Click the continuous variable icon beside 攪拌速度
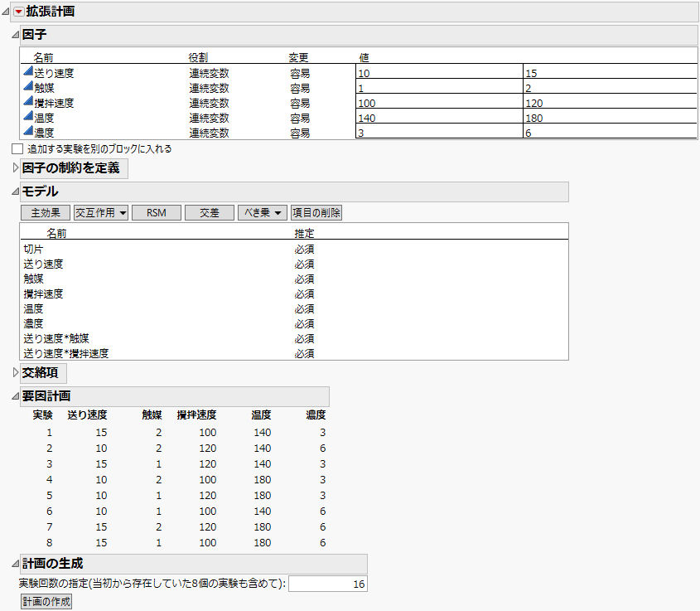 point(27,103)
